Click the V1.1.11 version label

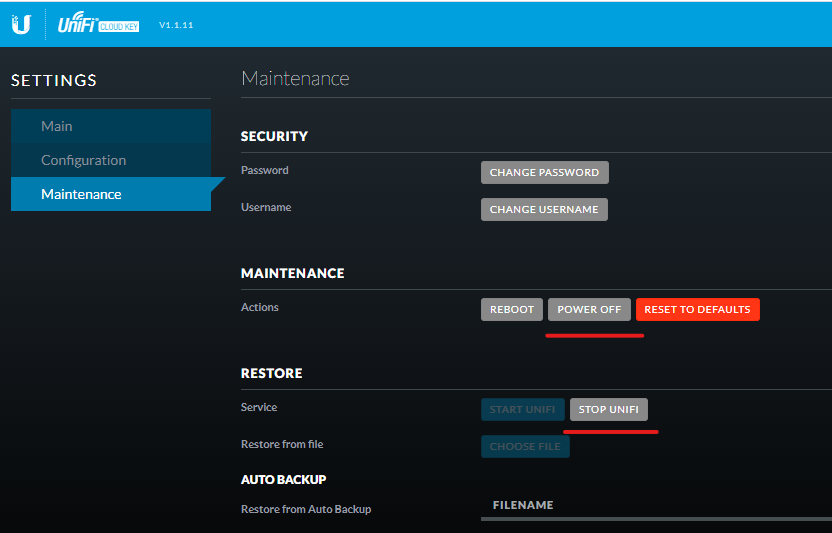(176, 25)
